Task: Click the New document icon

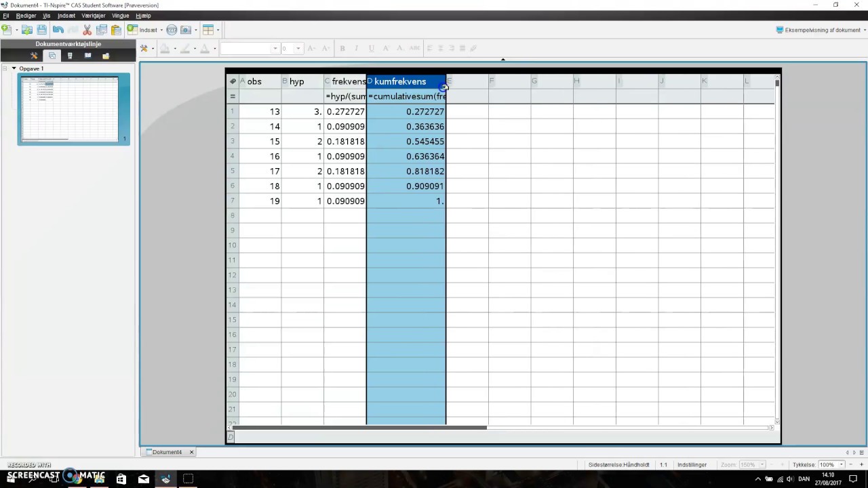Action: [x=6, y=30]
